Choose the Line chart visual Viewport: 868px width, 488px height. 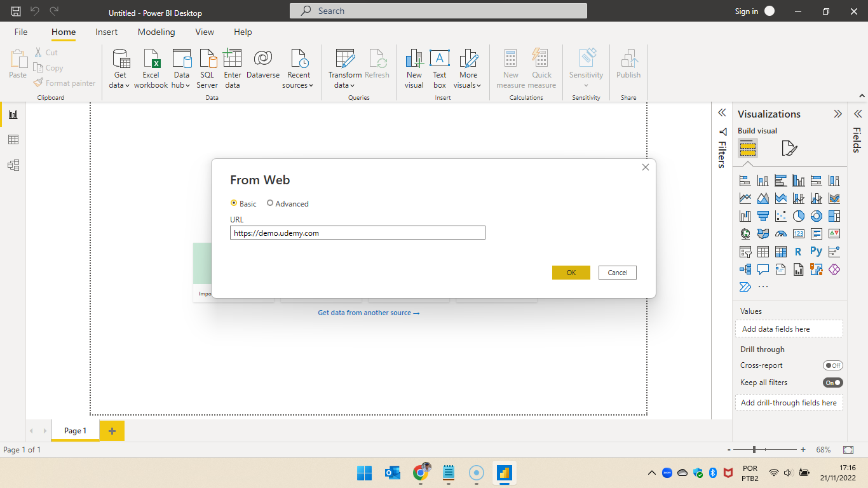coord(745,199)
